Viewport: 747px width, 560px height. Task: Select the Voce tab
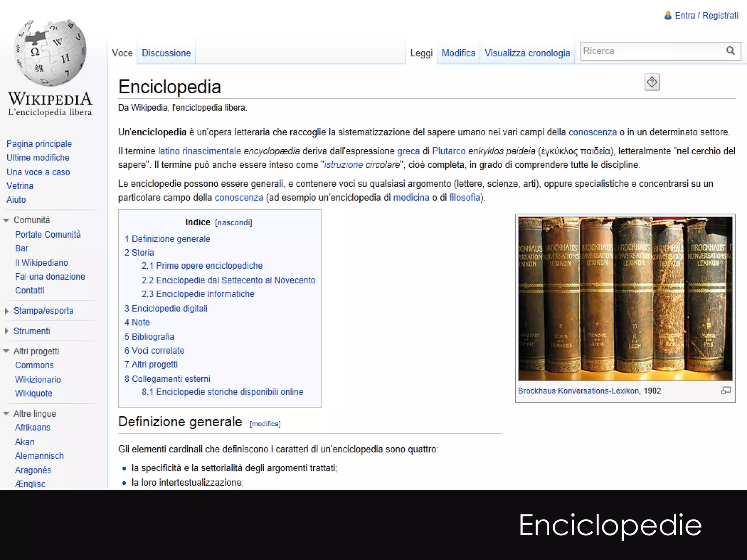122,53
